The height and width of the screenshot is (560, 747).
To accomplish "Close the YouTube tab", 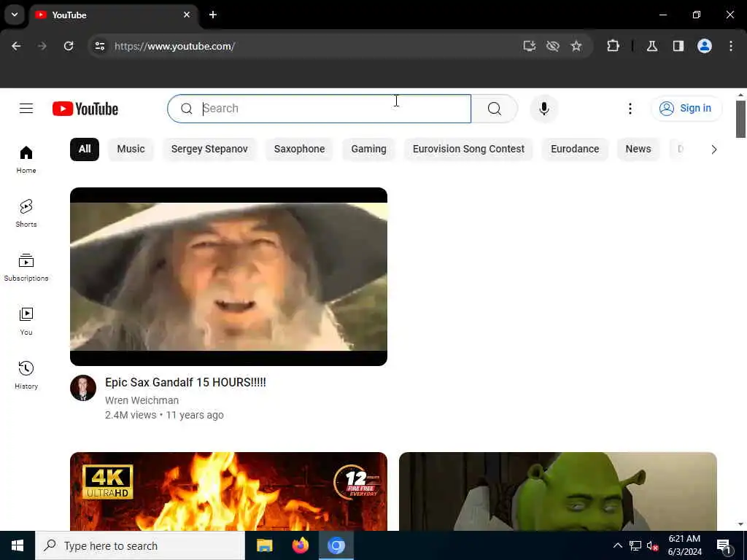I will click(x=187, y=15).
